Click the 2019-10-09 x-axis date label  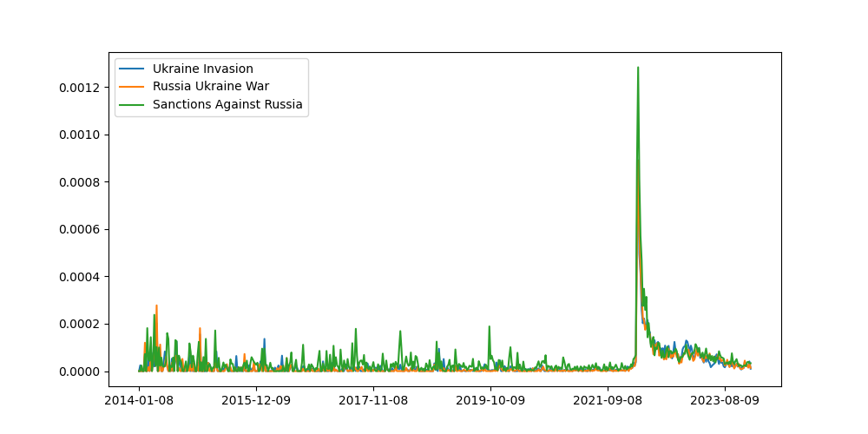point(490,401)
